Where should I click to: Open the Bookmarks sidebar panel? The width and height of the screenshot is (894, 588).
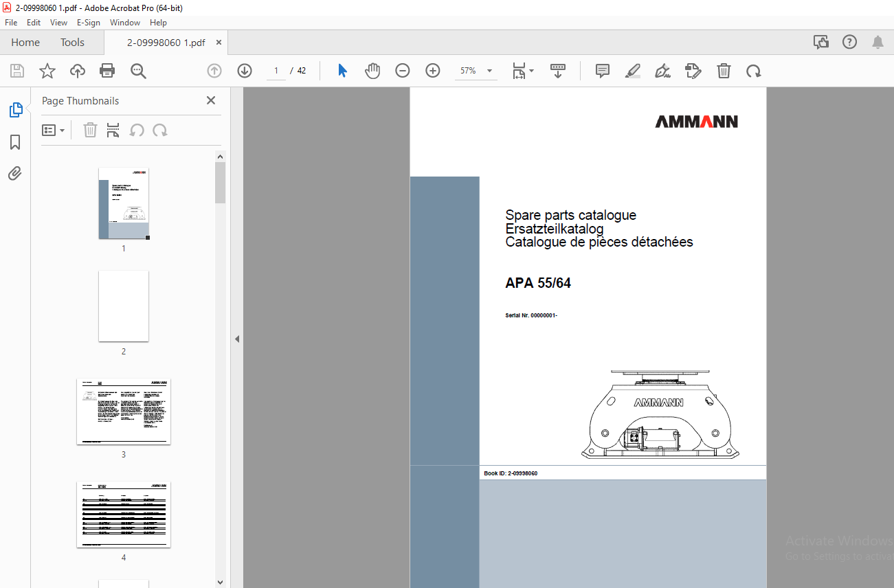pos(15,142)
